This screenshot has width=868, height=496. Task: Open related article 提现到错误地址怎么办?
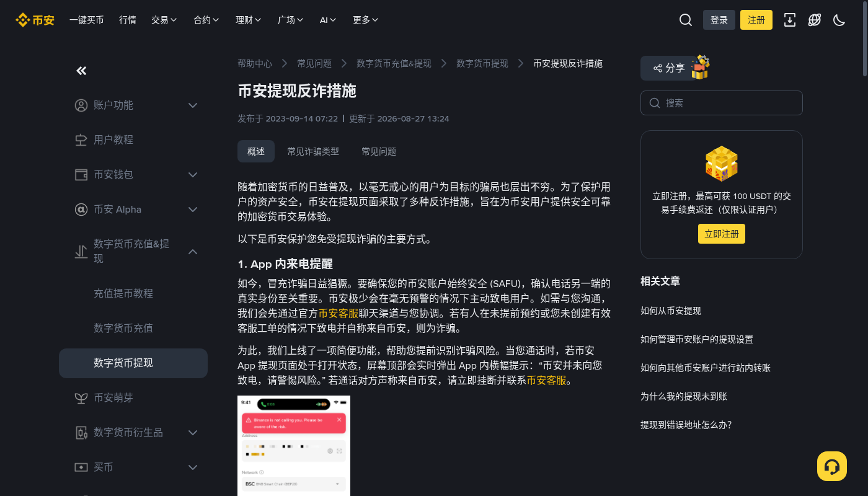click(x=686, y=425)
